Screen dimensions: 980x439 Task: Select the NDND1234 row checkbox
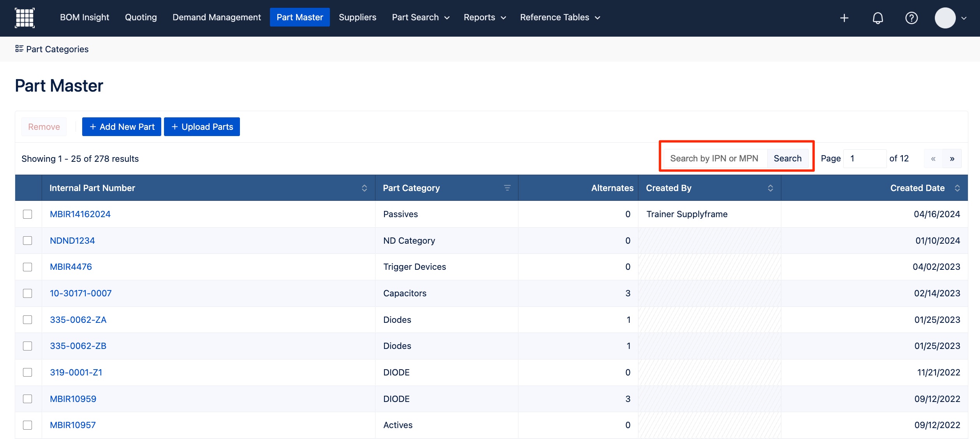[x=27, y=241]
